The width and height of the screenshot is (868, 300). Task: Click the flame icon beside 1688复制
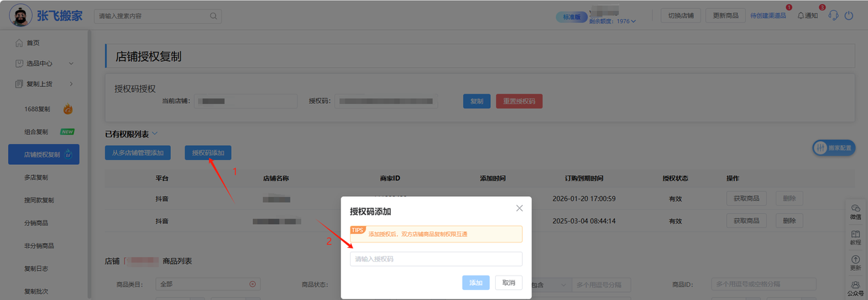click(68, 109)
